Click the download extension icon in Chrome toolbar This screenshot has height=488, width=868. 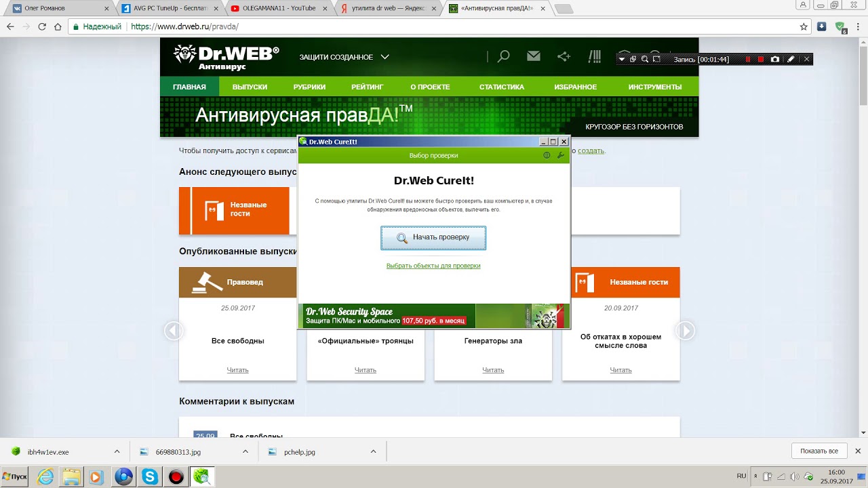click(x=822, y=26)
